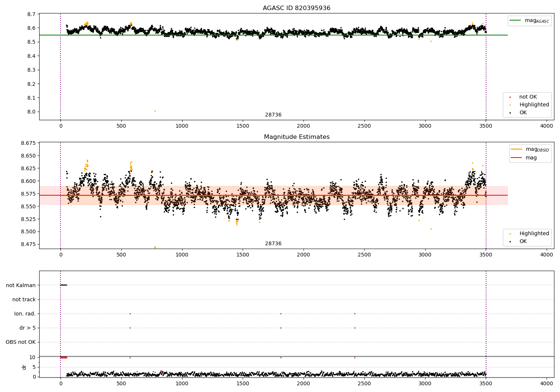560x392 pixels.
Task: Select the mag AGASC legend entry label
Action: 537,21
